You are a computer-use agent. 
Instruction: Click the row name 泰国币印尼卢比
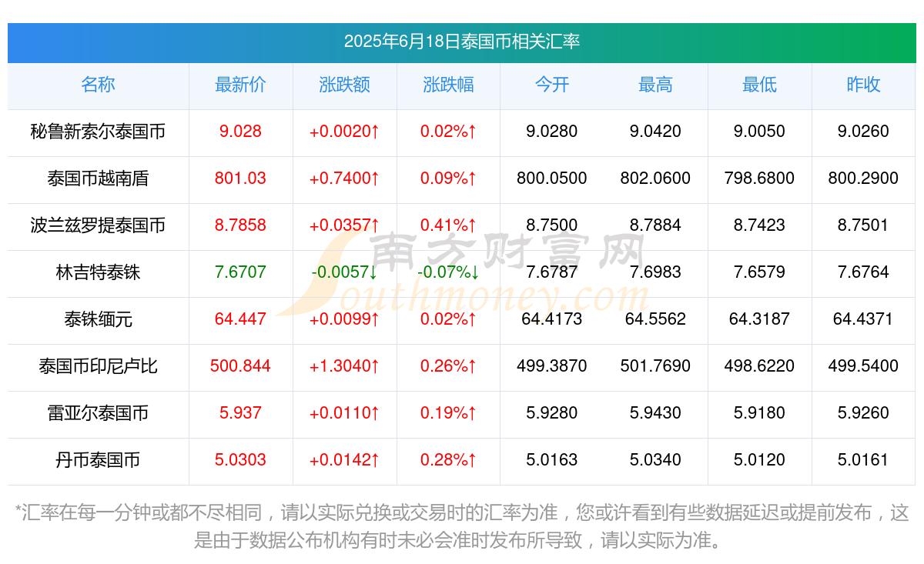[x=98, y=366]
